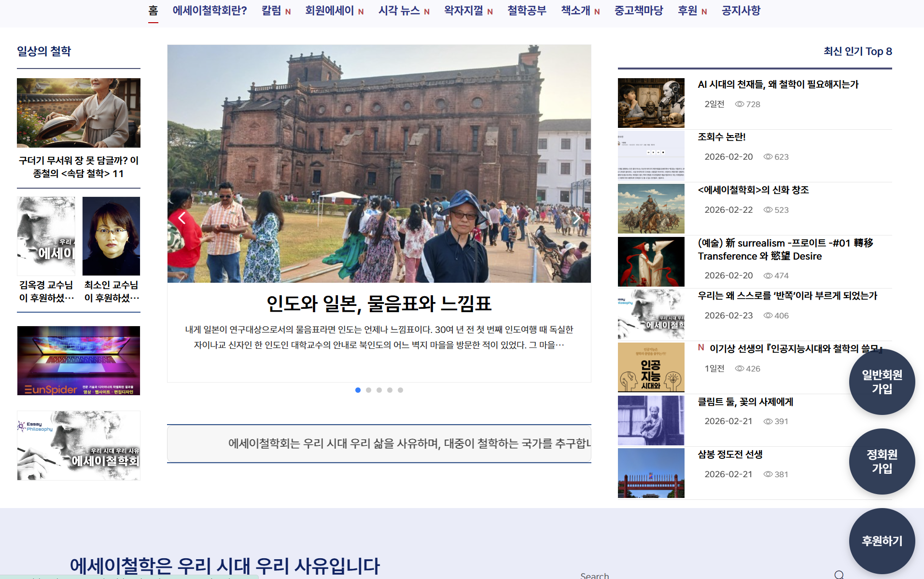
Task: Click the 일상의 철학 section heading
Action: 44,51
